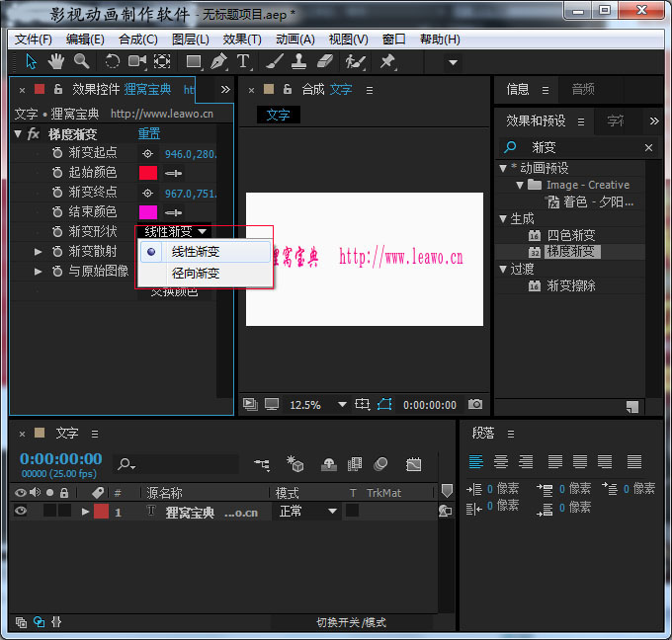The height and width of the screenshot is (640, 672).
Task: Click the snapshot camera icon in viewer
Action: [x=475, y=404]
